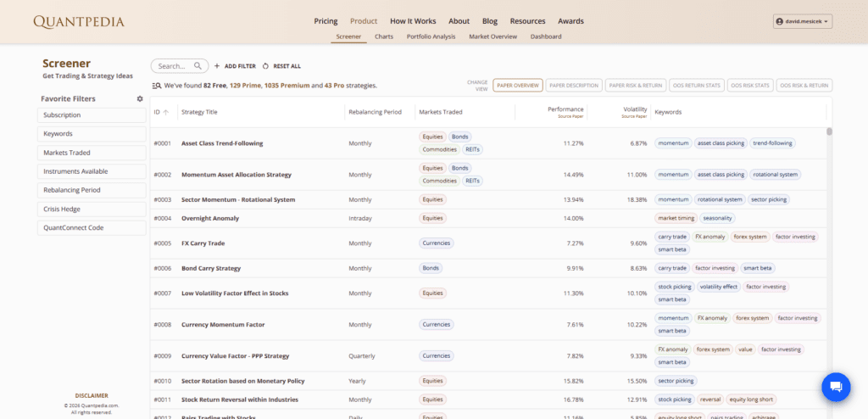Click market timing keyword tag

coord(676,218)
